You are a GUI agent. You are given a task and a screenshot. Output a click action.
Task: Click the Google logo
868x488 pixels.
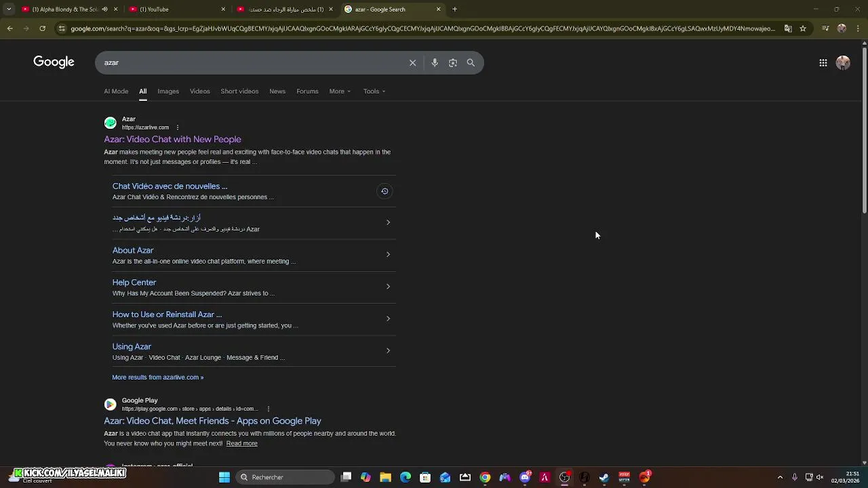click(x=54, y=62)
